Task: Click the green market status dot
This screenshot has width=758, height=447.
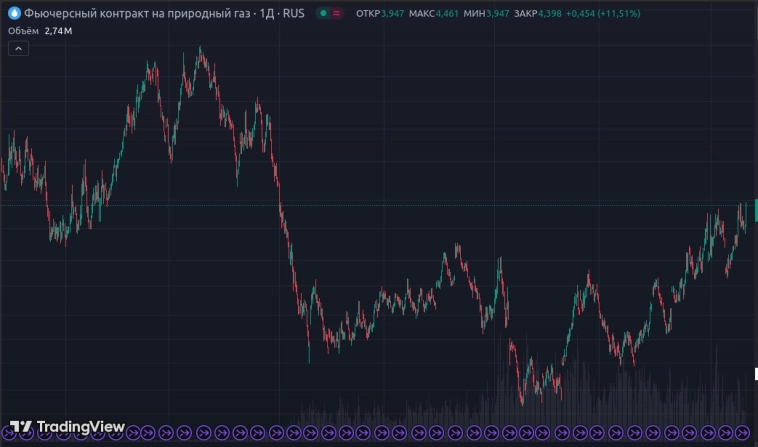Action: (323, 14)
